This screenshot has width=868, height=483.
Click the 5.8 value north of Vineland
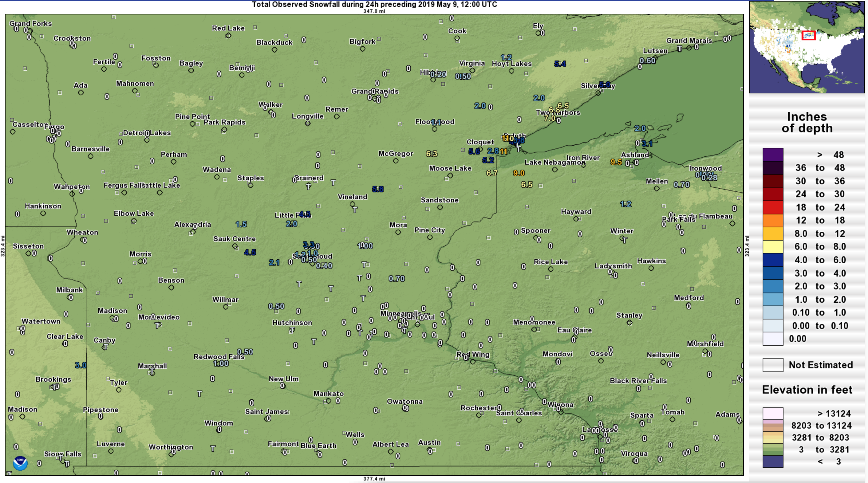[x=378, y=189]
